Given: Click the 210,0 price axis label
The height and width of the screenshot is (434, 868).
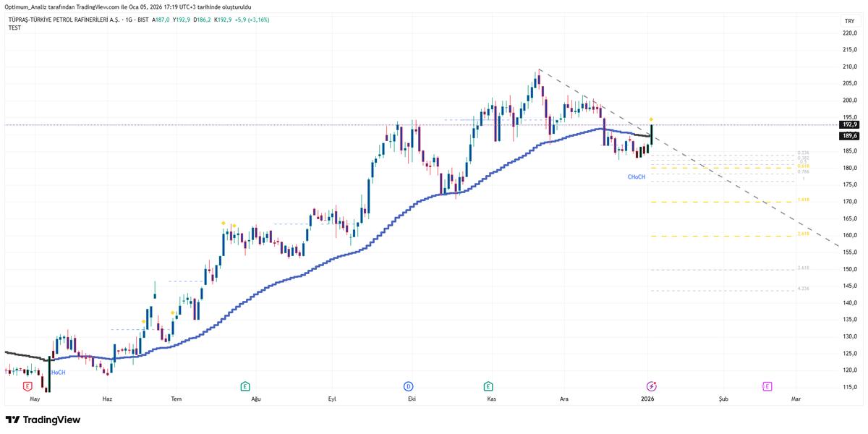Looking at the screenshot, I should coord(849,67).
